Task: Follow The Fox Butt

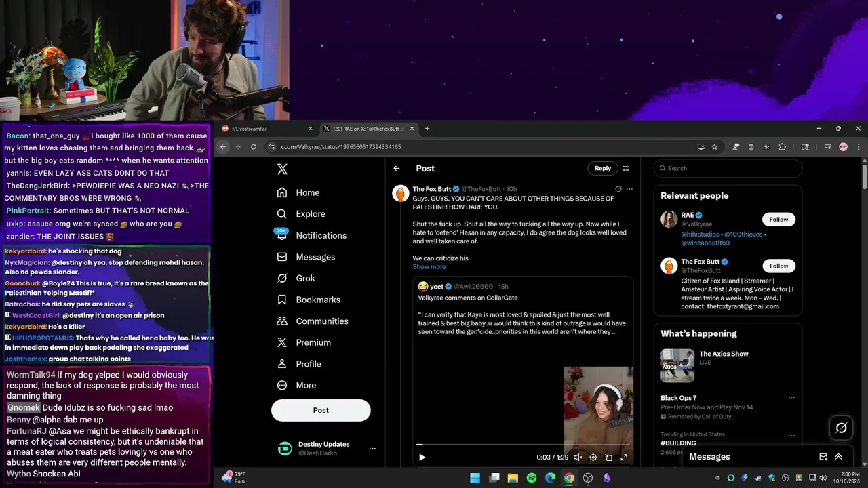Action: pyautogui.click(x=778, y=266)
